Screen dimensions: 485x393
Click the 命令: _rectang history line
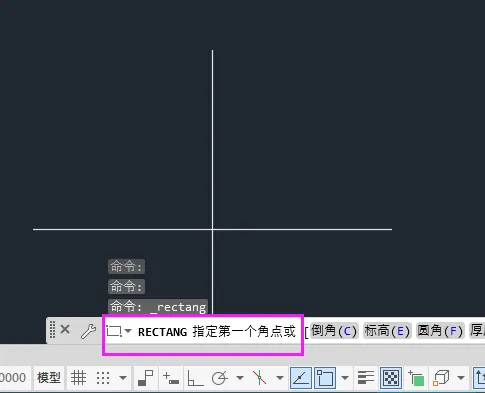pyautogui.click(x=158, y=306)
